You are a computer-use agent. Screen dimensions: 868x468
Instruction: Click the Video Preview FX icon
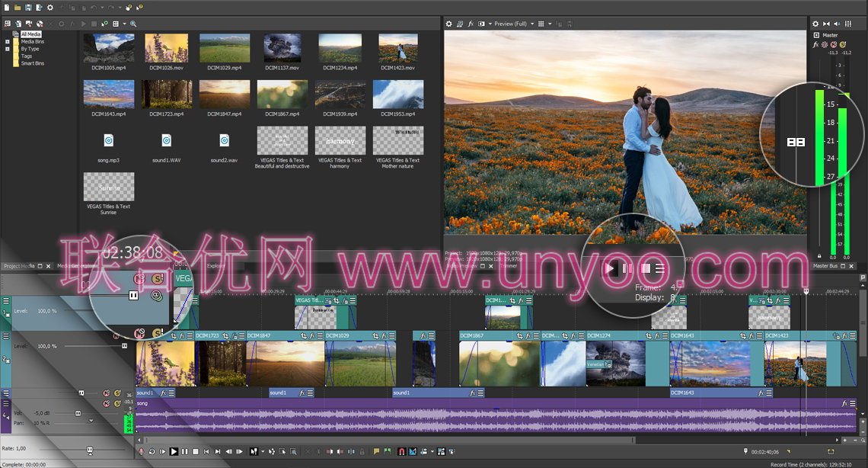pyautogui.click(x=471, y=24)
